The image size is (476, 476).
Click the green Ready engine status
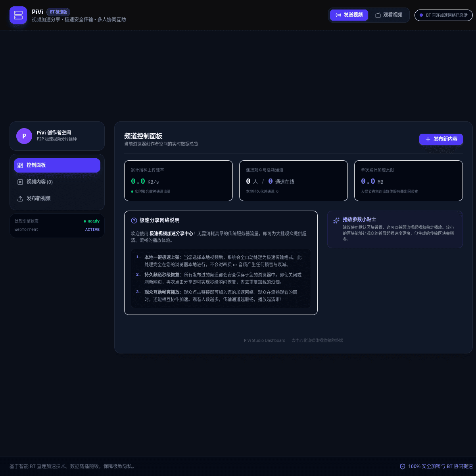pyautogui.click(x=92, y=221)
